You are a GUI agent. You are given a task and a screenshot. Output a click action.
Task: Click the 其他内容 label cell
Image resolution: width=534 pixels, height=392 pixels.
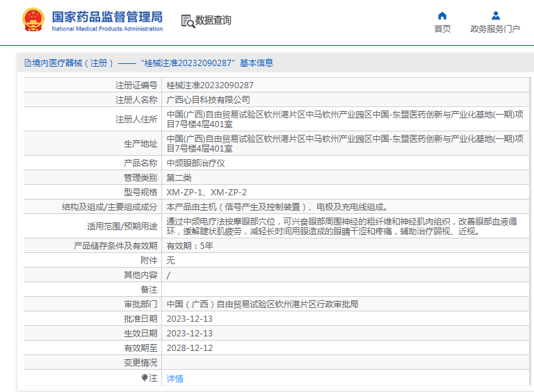tap(140, 275)
